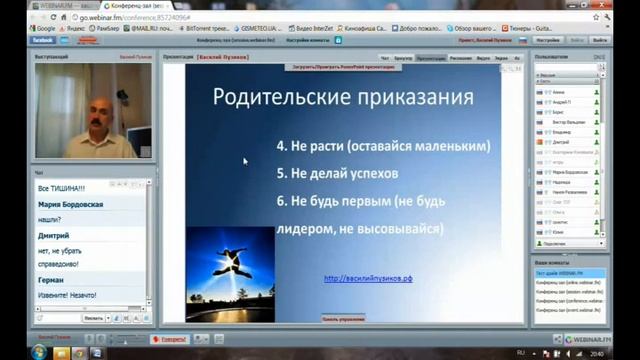The width and height of the screenshot is (640, 360).
Task: Click flag icon beside user Надежда
Action: [x=539, y=182]
